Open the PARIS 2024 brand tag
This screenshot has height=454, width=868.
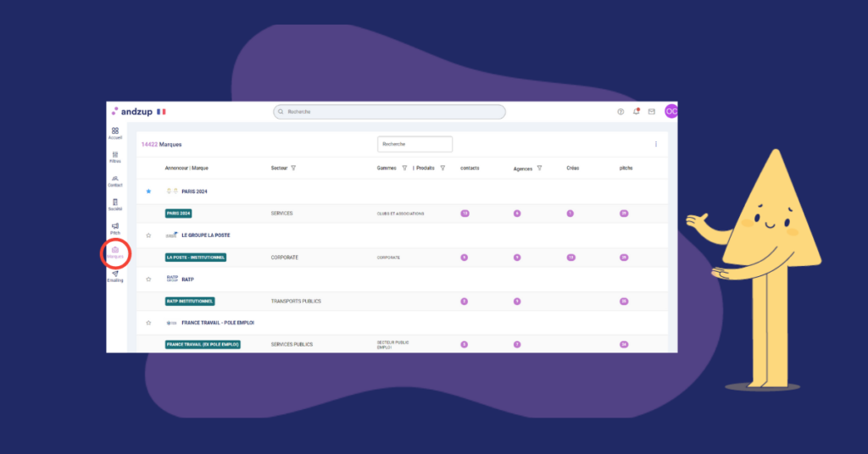[x=178, y=213]
